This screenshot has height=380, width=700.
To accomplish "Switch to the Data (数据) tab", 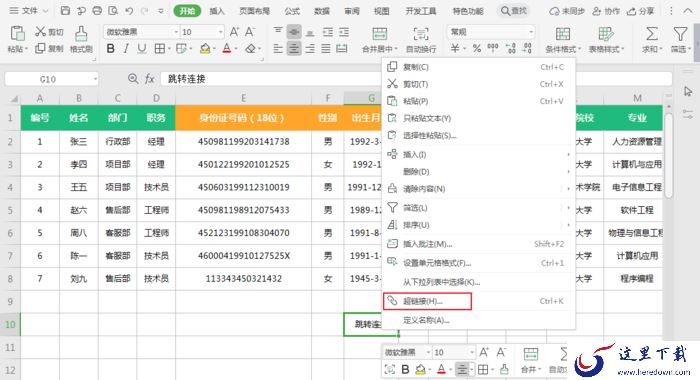I will point(321,11).
